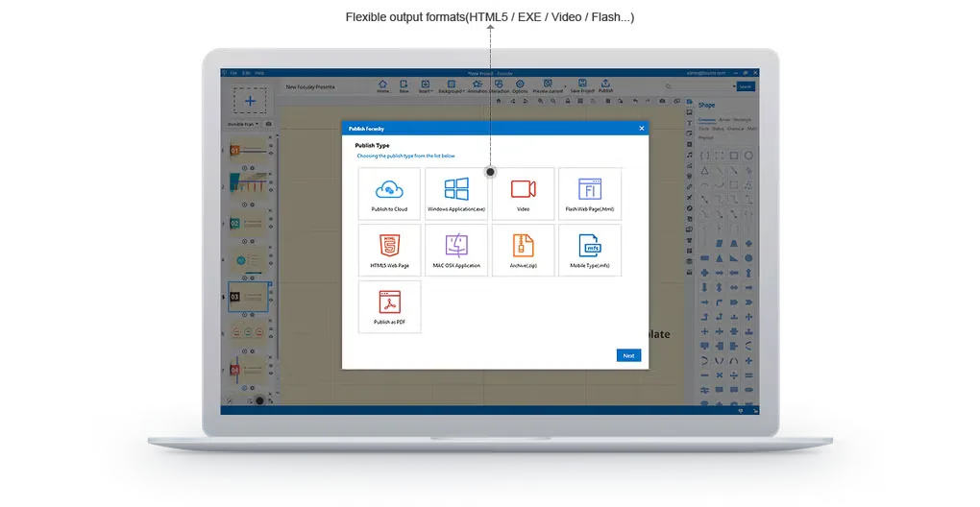The height and width of the screenshot is (507, 980).
Task: Select the Text (T) sidebar icon
Action: 690,123
